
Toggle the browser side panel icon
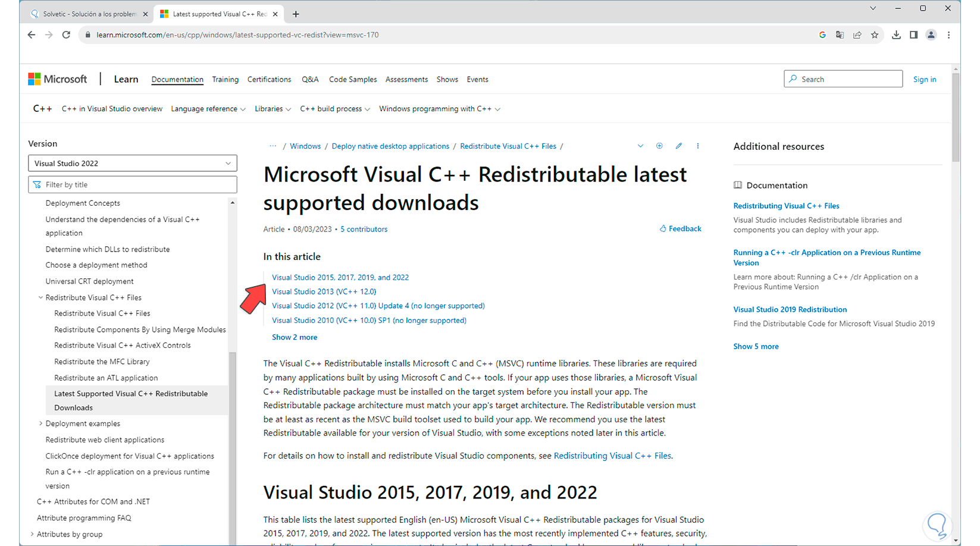[913, 35]
